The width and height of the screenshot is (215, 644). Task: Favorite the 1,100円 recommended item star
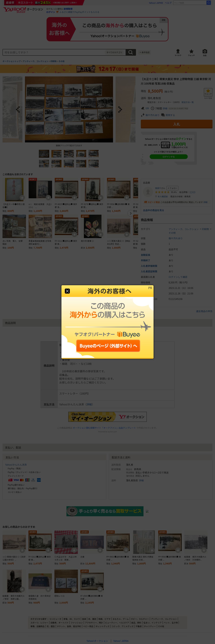pyautogui.click(x=48, y=197)
